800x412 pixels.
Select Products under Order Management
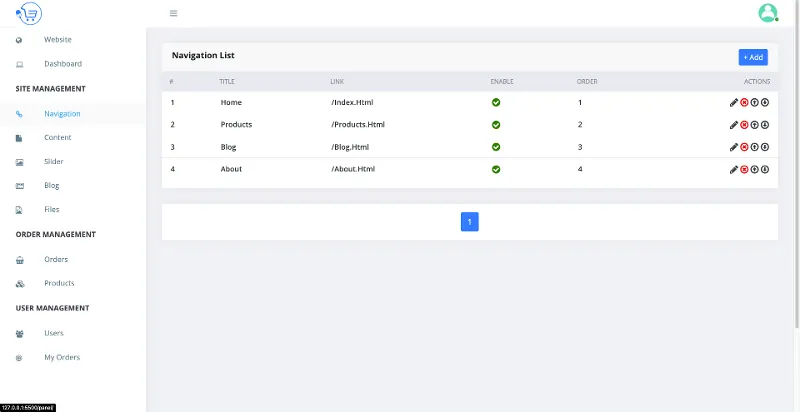click(x=59, y=283)
